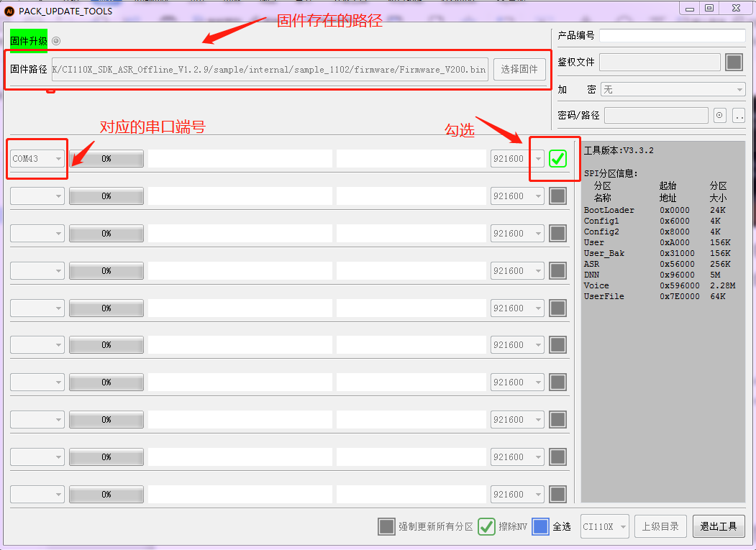756x550 pixels.
Task: Click the 产品编号 product number input field
Action: click(672, 36)
